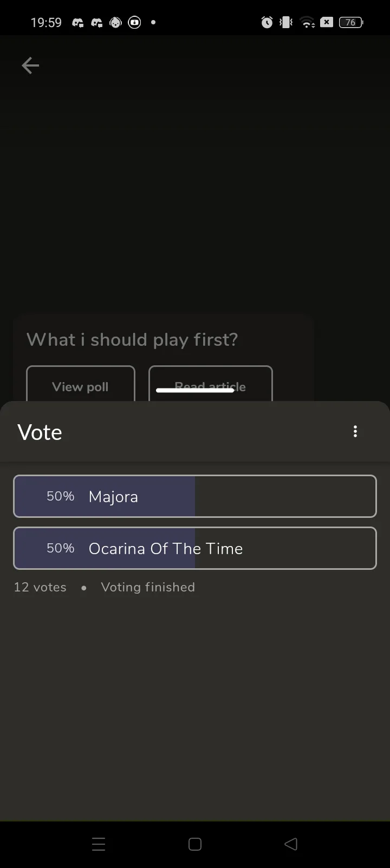Select the Ocarina Of The Time option
Viewport: 390px width, 868px height.
point(195,548)
